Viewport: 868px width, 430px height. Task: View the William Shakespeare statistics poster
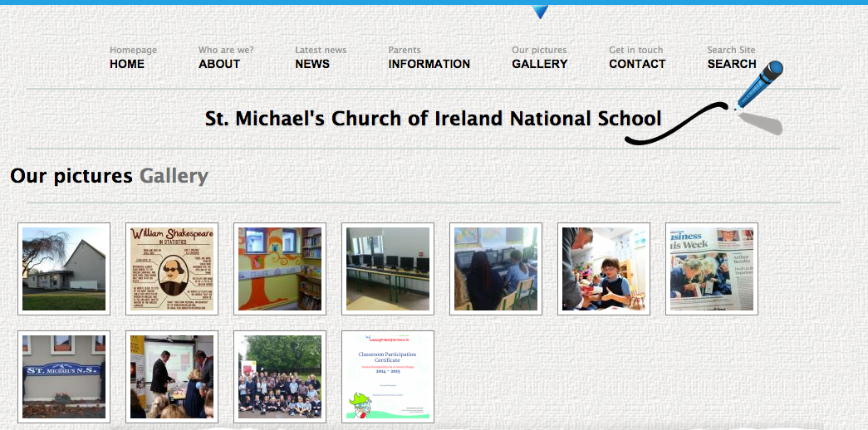click(172, 269)
